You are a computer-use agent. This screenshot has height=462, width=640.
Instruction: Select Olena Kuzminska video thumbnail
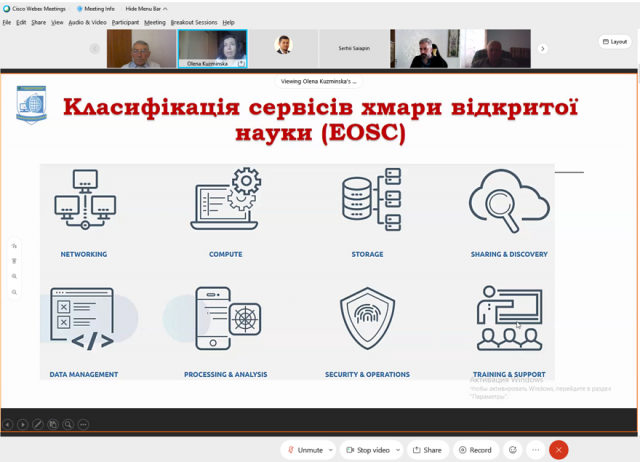point(212,49)
